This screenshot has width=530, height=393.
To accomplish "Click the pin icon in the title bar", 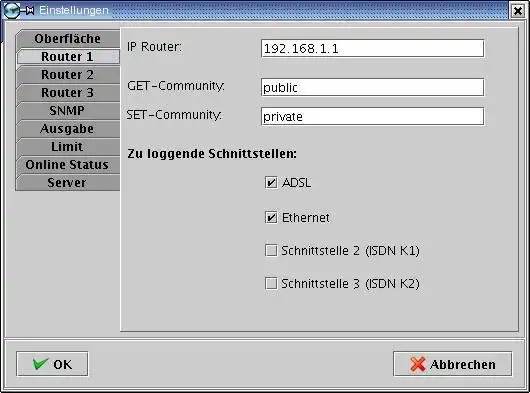I will pyautogui.click(x=28, y=10).
